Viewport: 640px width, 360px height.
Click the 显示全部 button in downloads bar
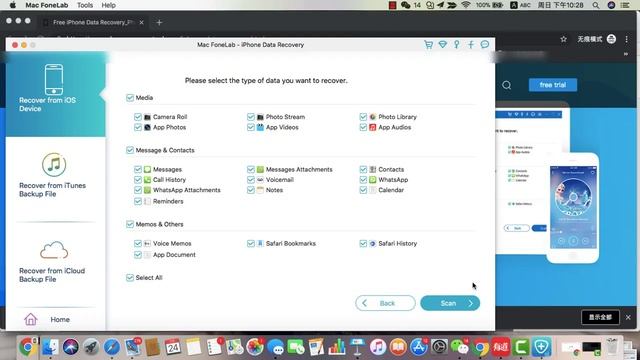pyautogui.click(x=600, y=317)
